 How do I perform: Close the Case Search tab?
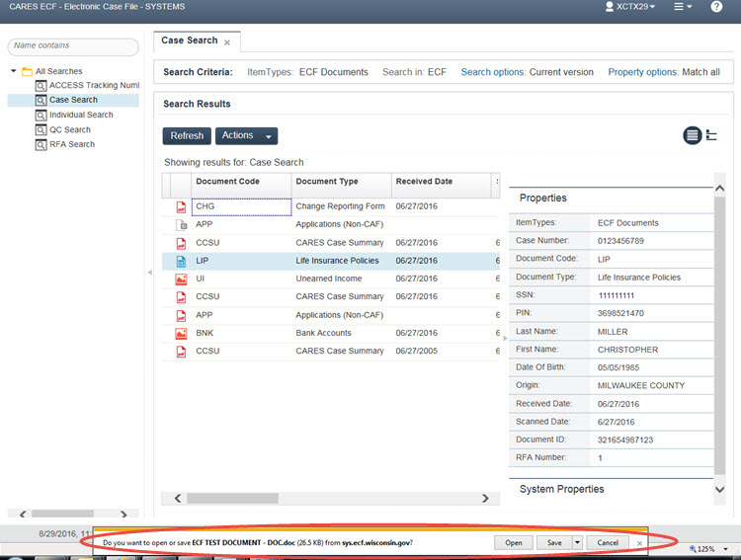pos(227,42)
